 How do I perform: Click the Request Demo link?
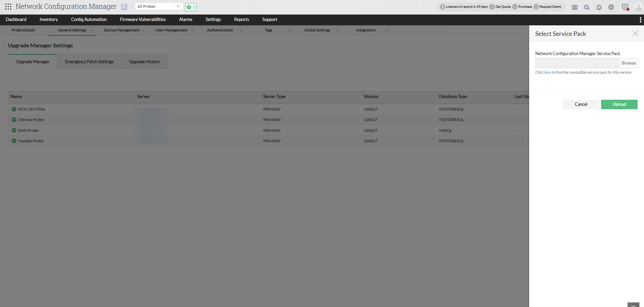pos(550,7)
